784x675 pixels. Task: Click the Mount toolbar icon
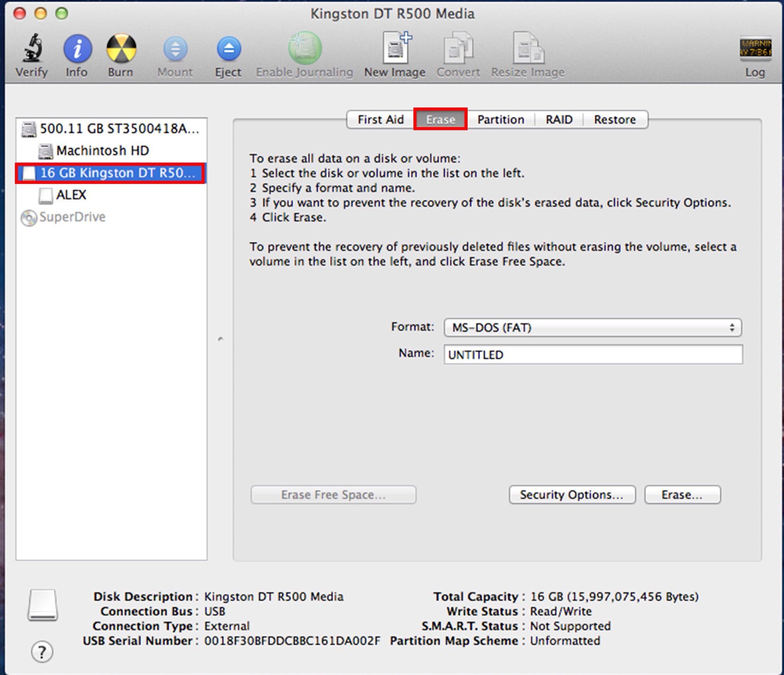(x=175, y=49)
